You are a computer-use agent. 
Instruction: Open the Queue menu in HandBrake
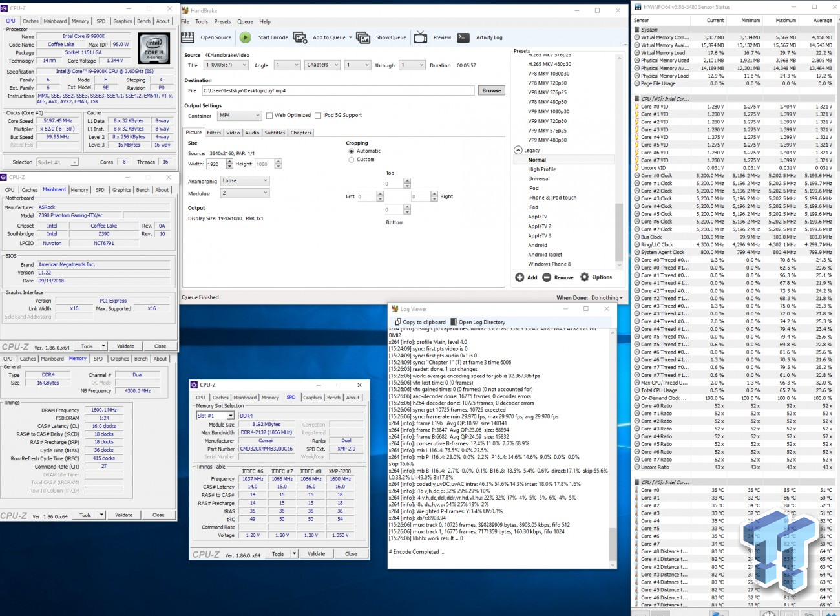[245, 21]
